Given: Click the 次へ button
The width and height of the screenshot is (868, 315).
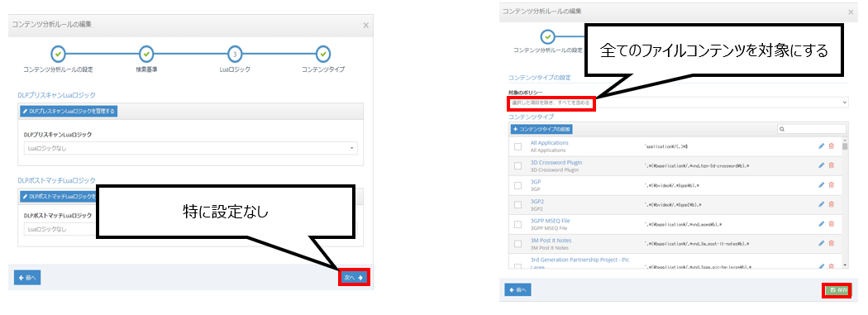Looking at the screenshot, I should [353, 277].
